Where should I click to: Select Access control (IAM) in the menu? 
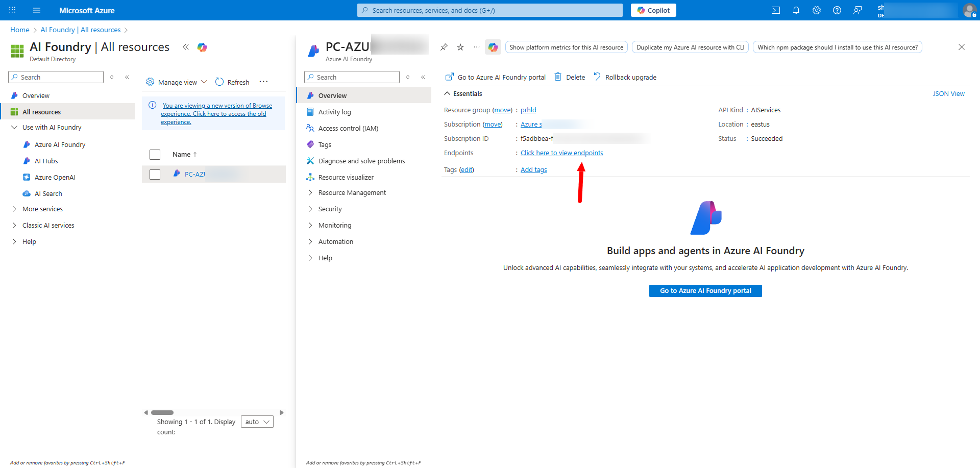348,129
